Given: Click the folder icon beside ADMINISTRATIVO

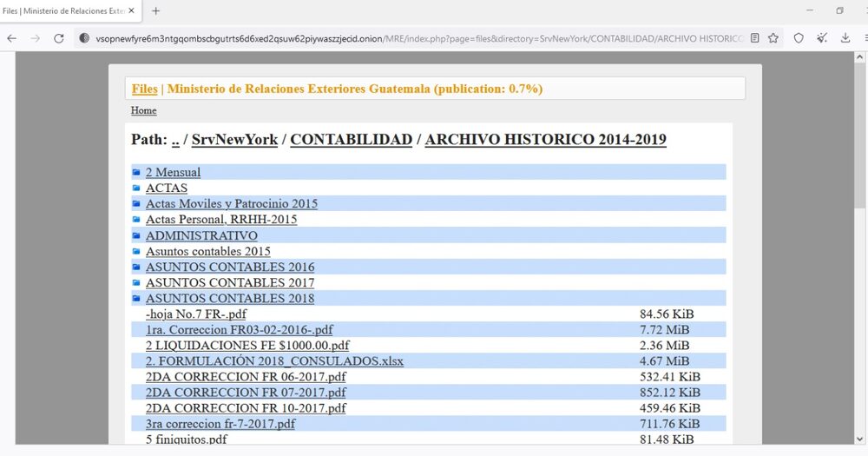Looking at the screenshot, I should click(136, 235).
